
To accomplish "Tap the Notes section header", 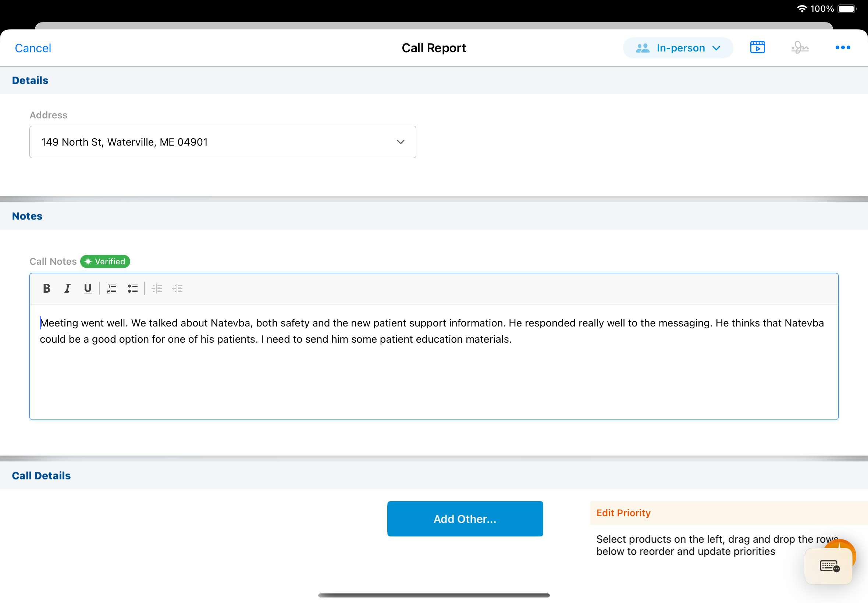I will pos(27,216).
